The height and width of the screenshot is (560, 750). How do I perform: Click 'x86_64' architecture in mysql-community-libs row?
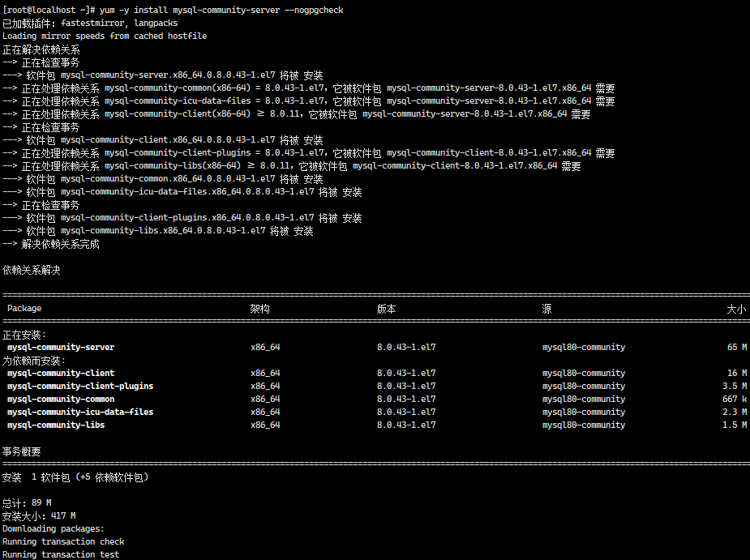click(265, 425)
